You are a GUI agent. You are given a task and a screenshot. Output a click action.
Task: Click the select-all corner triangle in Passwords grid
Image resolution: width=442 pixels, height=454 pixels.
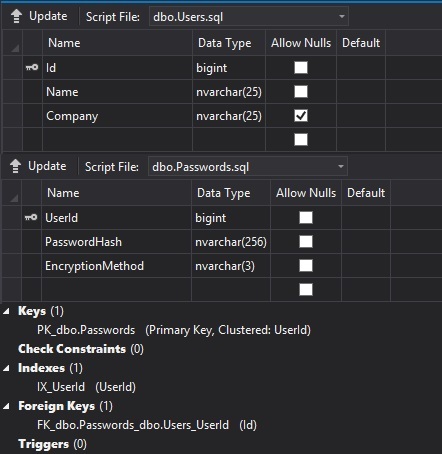point(14,198)
